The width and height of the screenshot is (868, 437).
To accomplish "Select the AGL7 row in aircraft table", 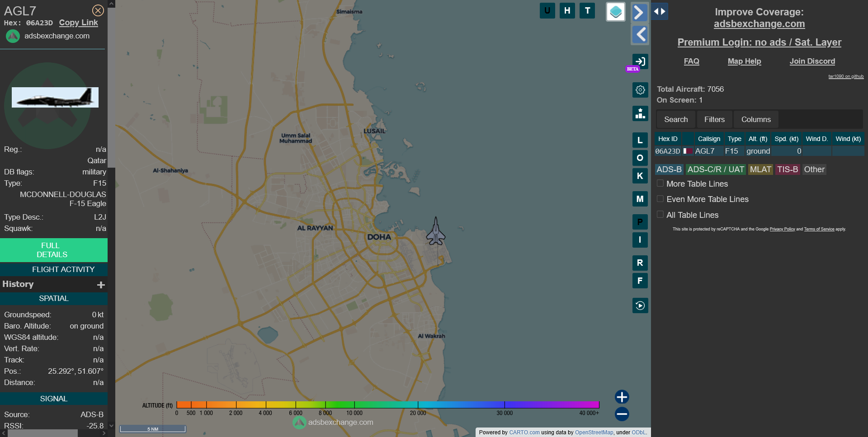I will tap(759, 151).
